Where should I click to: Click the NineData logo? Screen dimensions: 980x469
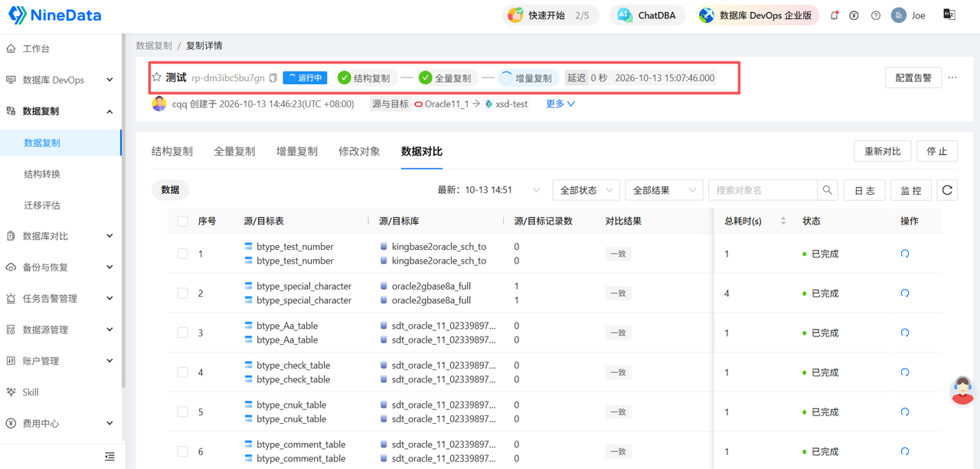coord(55,15)
